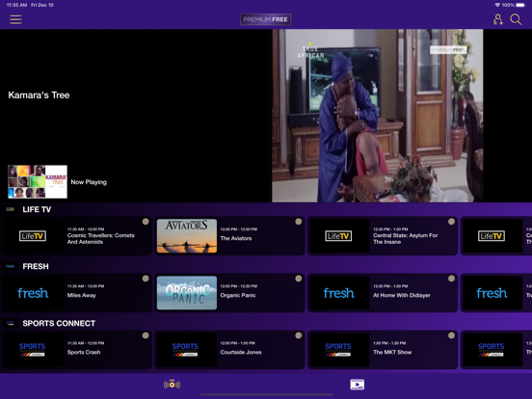Viewport: 532px width, 399px height.
Task: Tap info icon on Central State card
Action: [x=451, y=222]
